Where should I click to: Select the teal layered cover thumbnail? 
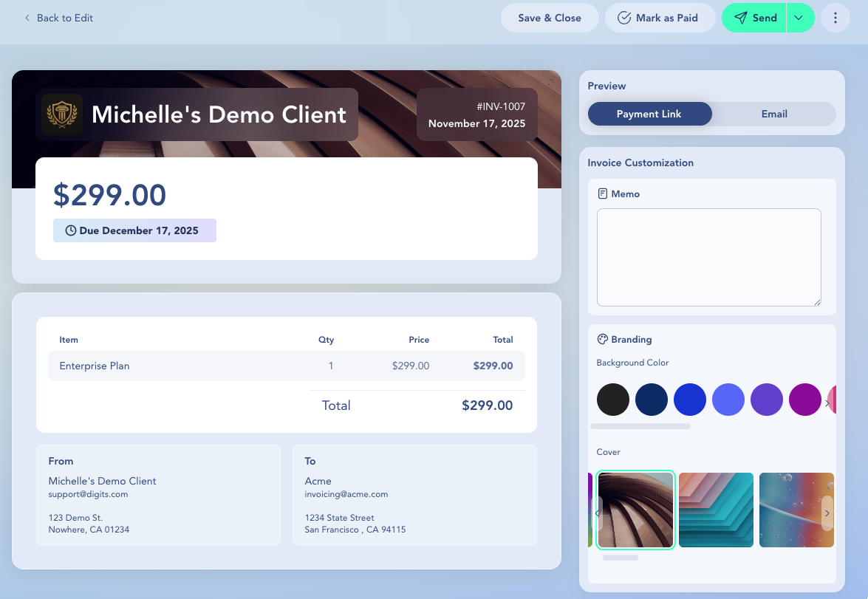click(x=716, y=510)
